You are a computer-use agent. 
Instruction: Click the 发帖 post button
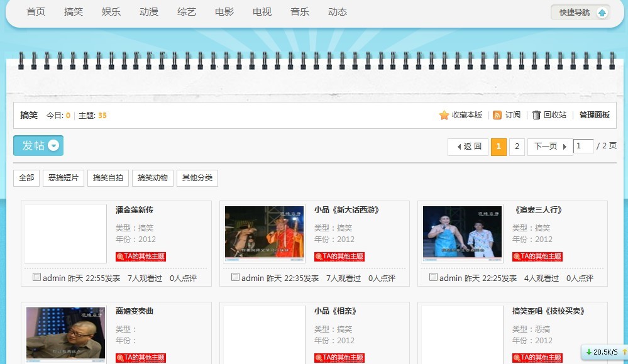38,145
